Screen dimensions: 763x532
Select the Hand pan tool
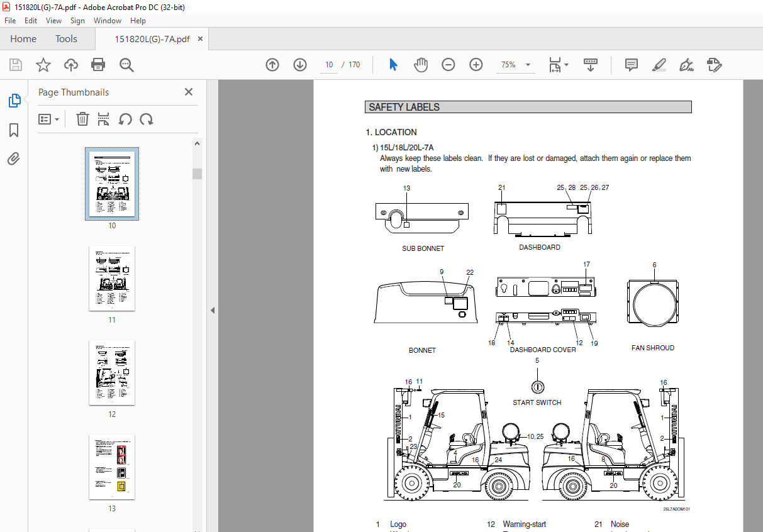pos(420,65)
